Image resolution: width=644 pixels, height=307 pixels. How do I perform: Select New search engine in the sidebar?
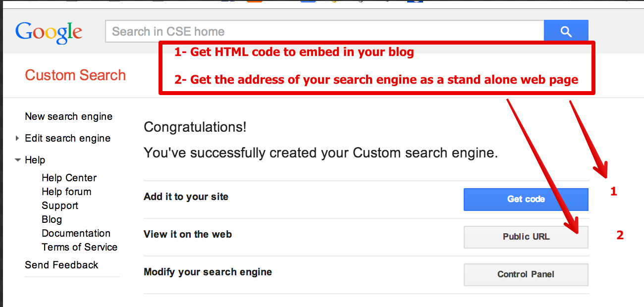[68, 116]
